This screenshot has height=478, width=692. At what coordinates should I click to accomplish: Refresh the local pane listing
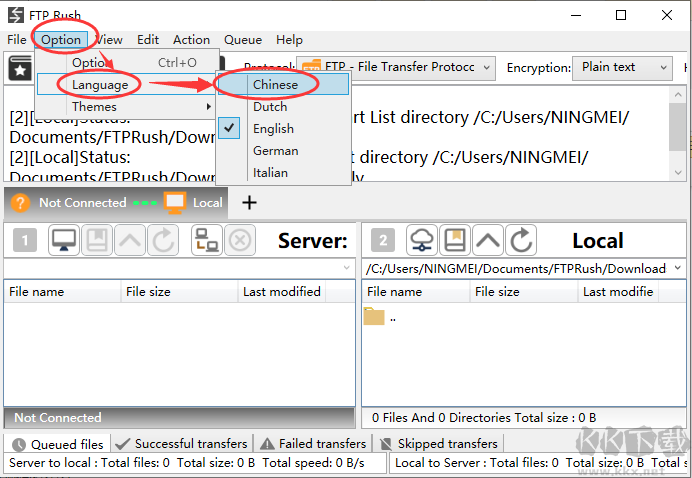pyautogui.click(x=521, y=241)
